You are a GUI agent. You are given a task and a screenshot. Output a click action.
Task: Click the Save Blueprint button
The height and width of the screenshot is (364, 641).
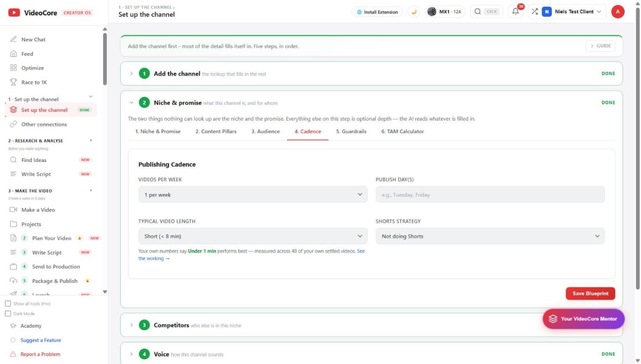(590, 294)
